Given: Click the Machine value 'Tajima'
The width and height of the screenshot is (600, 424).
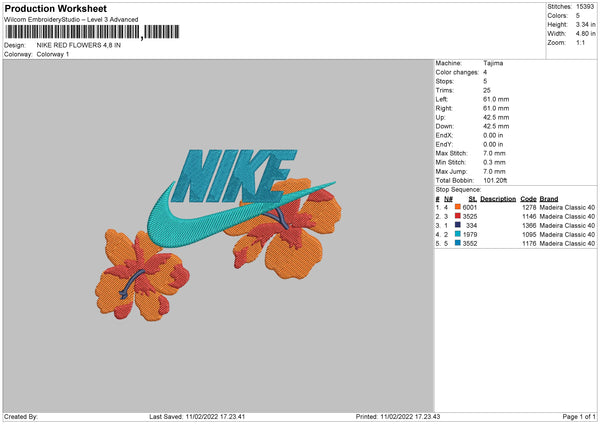Looking at the screenshot, I should 493,63.
